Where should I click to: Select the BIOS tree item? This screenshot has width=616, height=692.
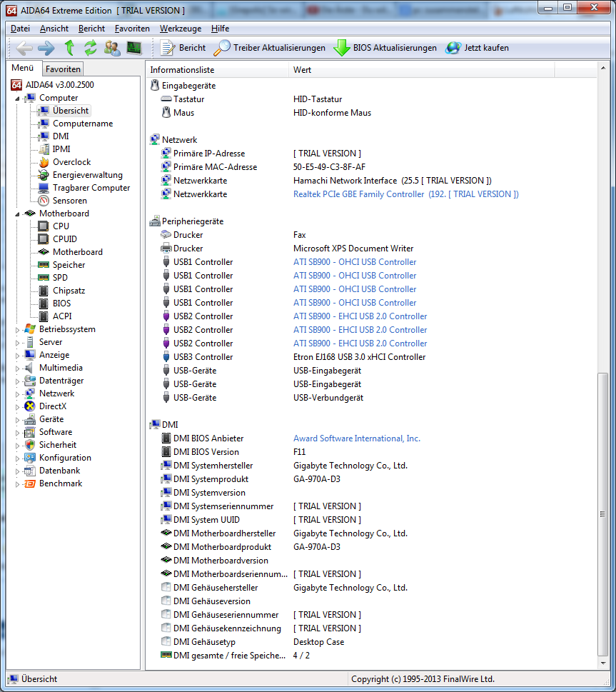(62, 304)
